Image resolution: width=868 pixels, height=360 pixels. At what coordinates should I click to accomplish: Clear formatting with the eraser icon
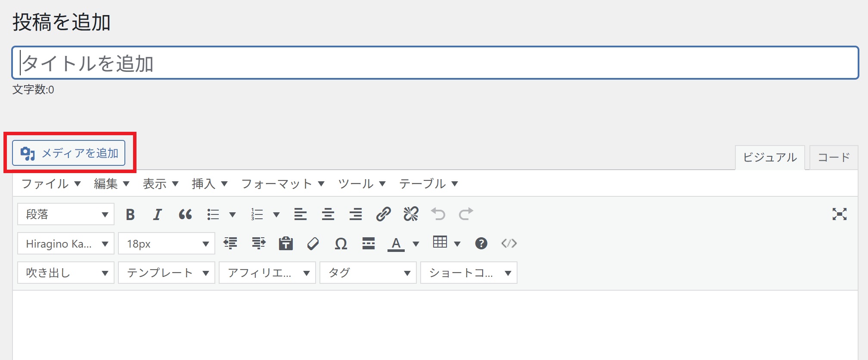coord(313,244)
